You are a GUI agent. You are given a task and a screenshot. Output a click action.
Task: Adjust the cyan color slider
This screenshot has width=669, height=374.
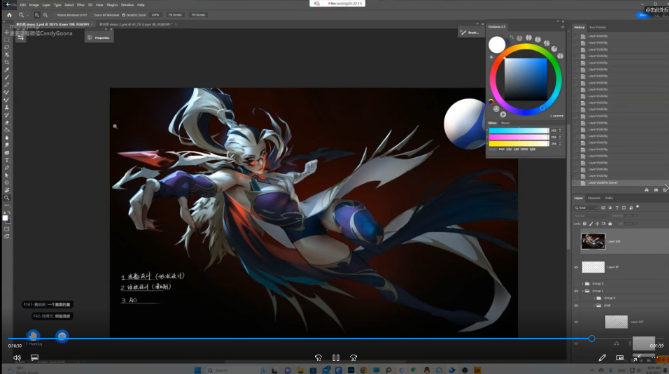[x=518, y=130]
